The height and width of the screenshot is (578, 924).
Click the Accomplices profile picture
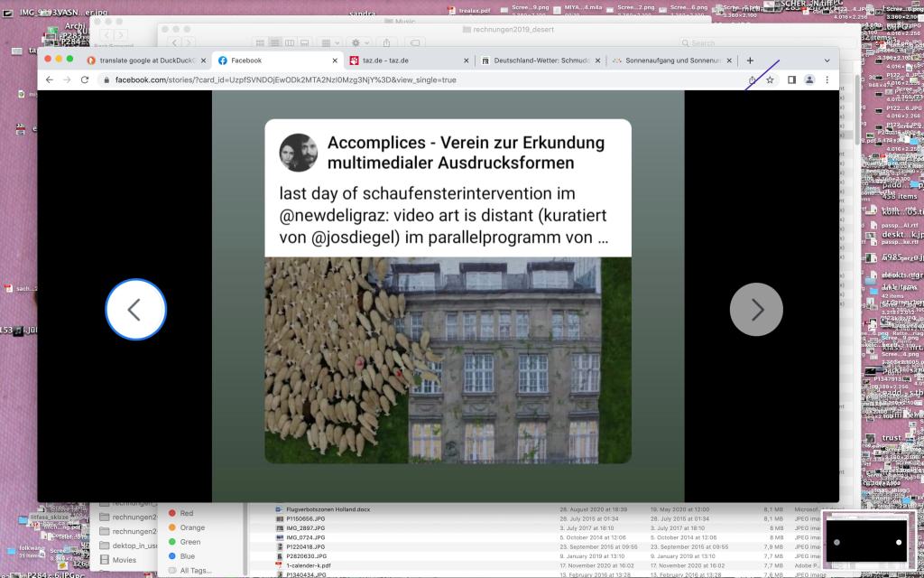point(298,153)
